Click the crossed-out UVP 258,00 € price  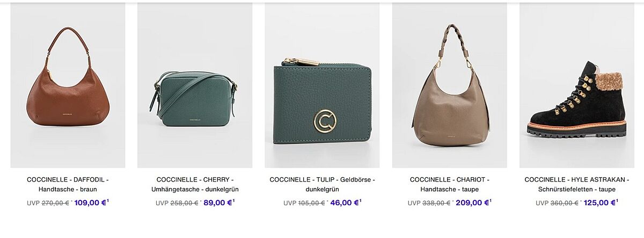[177, 203]
